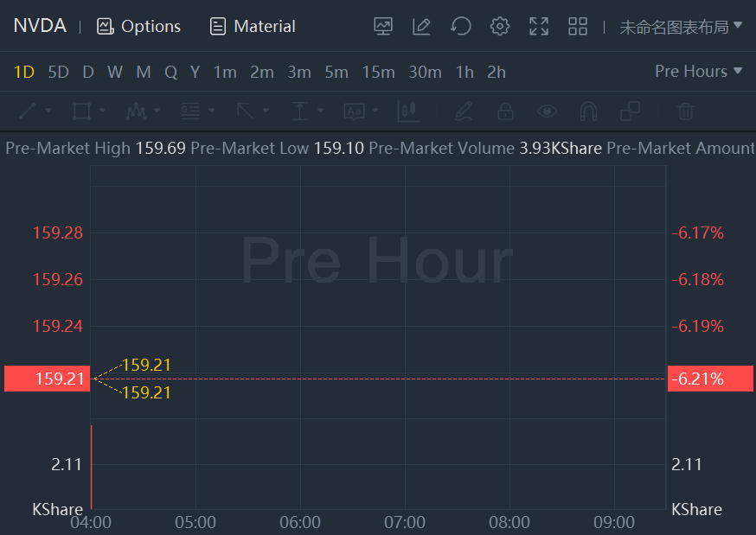Screen dimensions: 756x535
Task: Click the edit pencil icon in header
Action: point(421,27)
